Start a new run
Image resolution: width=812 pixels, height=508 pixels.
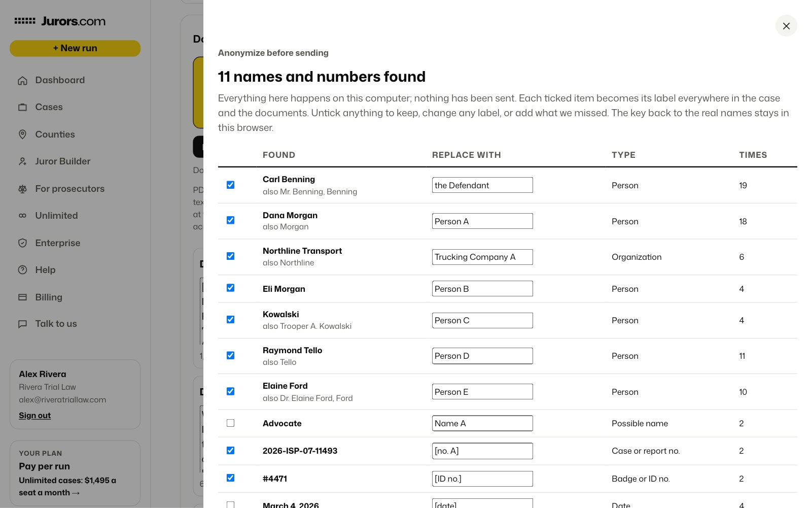[75, 48]
